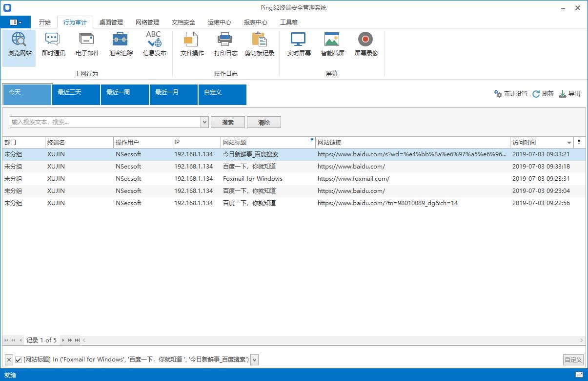Go to the previous page of records

click(14, 340)
